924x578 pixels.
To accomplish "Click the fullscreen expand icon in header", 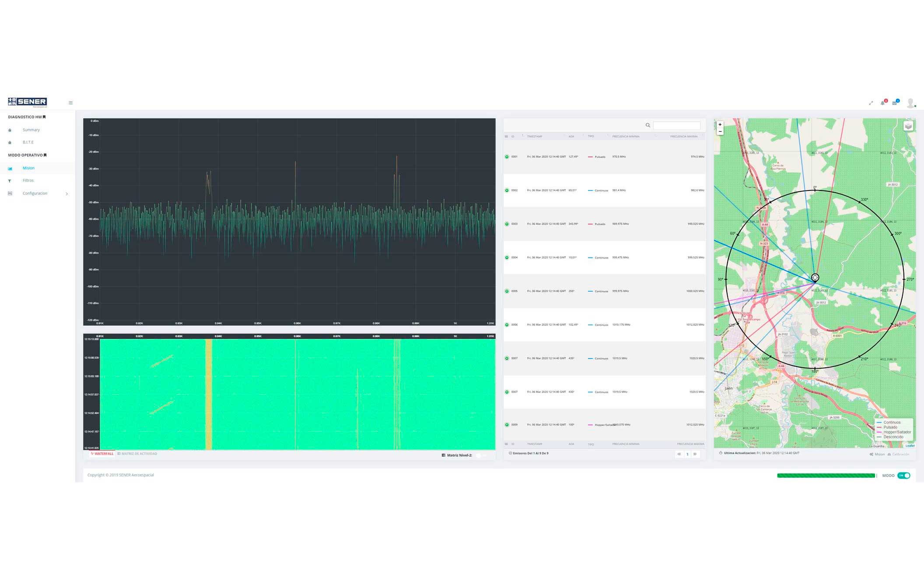I will [871, 103].
